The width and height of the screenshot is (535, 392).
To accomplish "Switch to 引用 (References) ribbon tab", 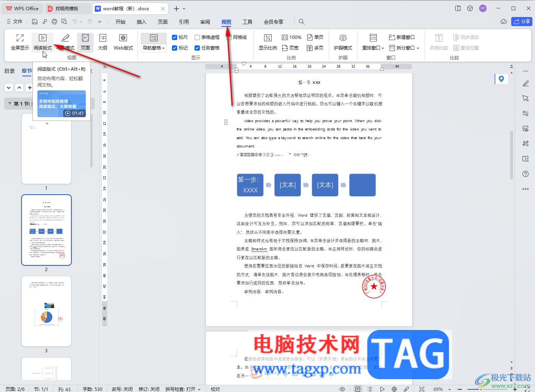I will 184,22.
